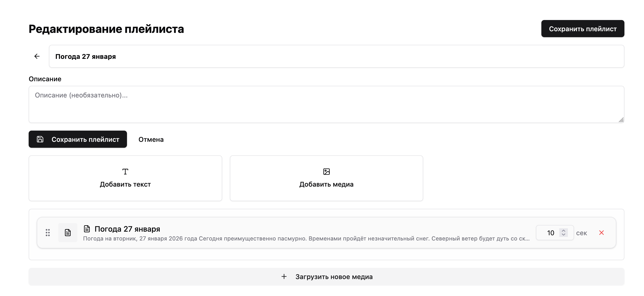The width and height of the screenshot is (644, 296).
Task: Grab the drag handle of the Погода item
Action: click(48, 233)
